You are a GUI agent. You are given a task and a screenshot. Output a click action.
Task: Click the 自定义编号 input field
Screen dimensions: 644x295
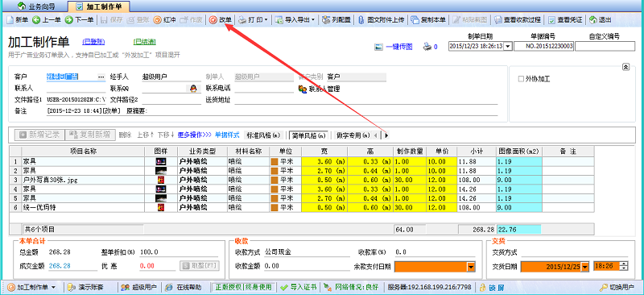tap(605, 46)
